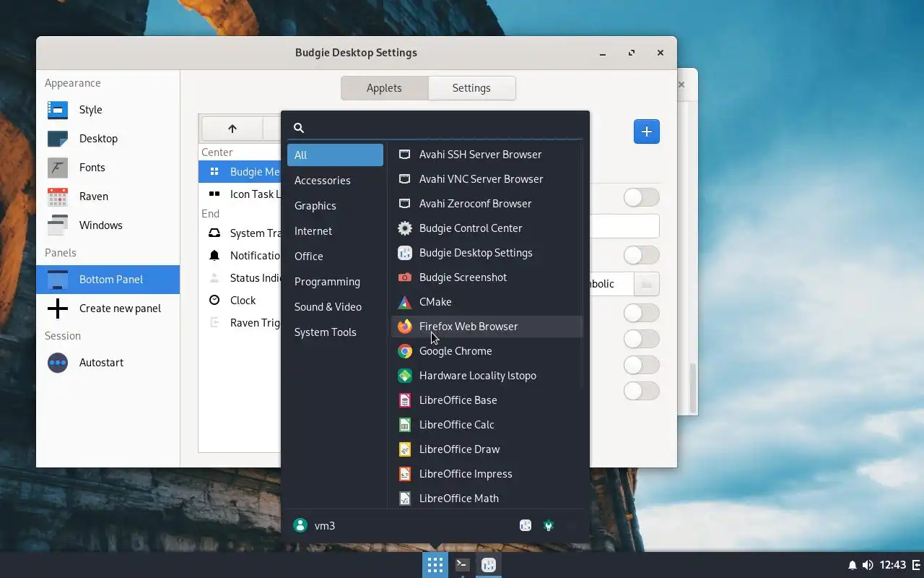Click the 12:43 clock on the panel
This screenshot has height=578, width=924.
click(893, 565)
